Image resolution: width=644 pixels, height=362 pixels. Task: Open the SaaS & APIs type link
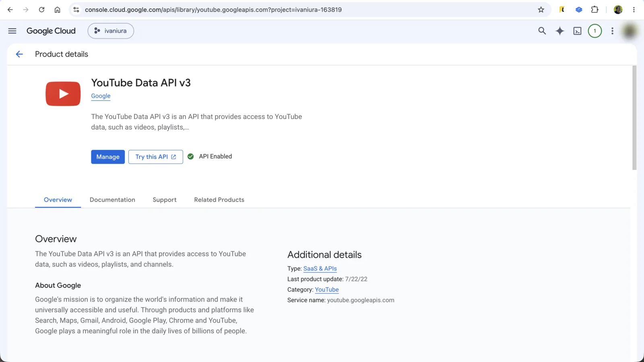click(x=320, y=269)
